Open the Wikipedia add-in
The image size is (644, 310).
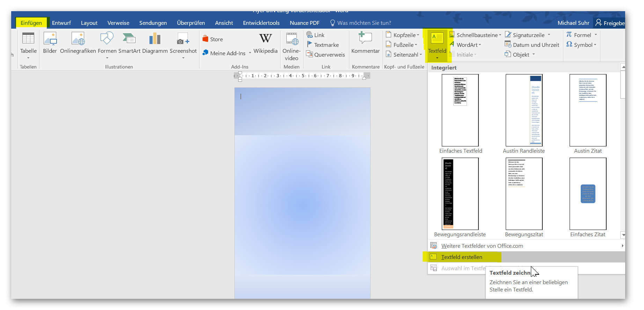pyautogui.click(x=265, y=44)
